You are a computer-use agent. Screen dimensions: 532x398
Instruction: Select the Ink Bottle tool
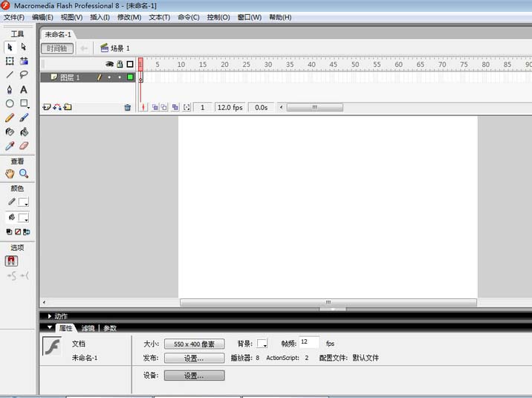[x=10, y=132]
